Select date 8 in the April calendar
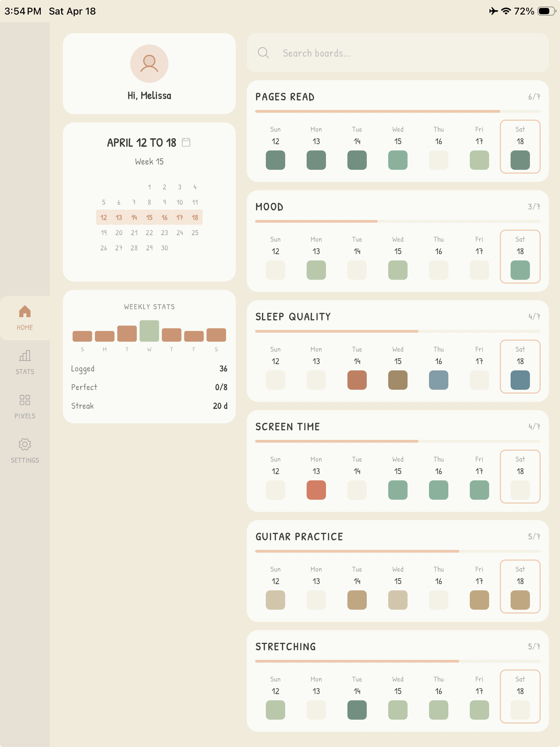This screenshot has height=747, width=560. tap(149, 202)
